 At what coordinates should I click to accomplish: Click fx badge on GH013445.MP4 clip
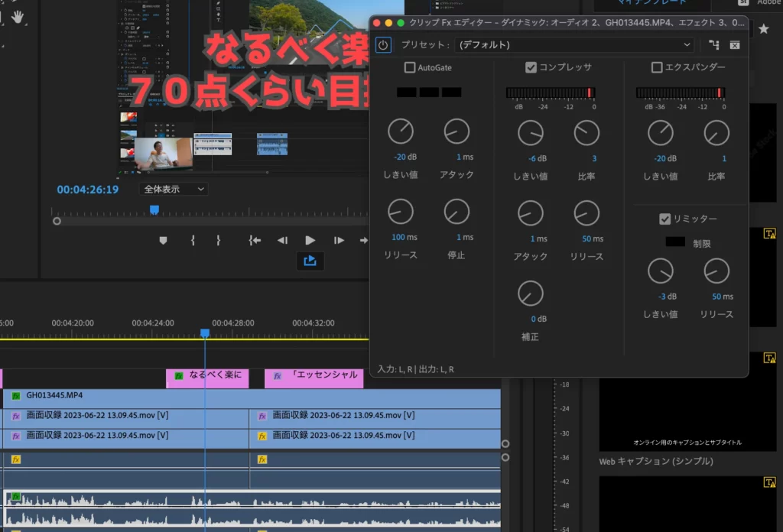16,396
